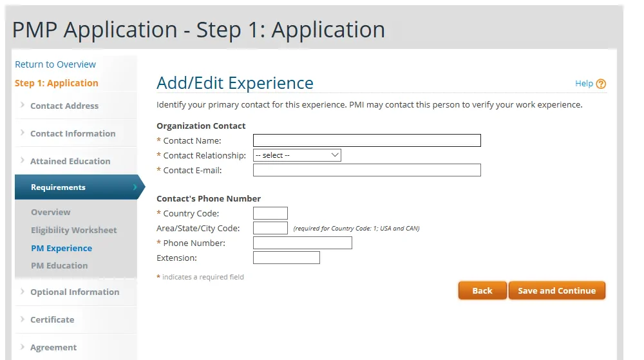The width and height of the screenshot is (644, 360).
Task: Expand the Optional Information section chevron
Action: tap(23, 292)
